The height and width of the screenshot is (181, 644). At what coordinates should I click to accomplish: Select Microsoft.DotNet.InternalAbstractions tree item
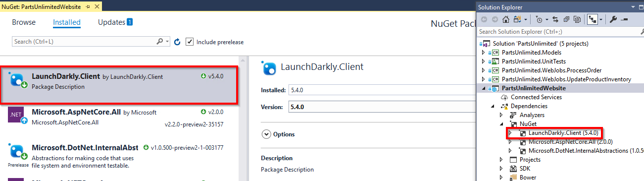click(586, 151)
